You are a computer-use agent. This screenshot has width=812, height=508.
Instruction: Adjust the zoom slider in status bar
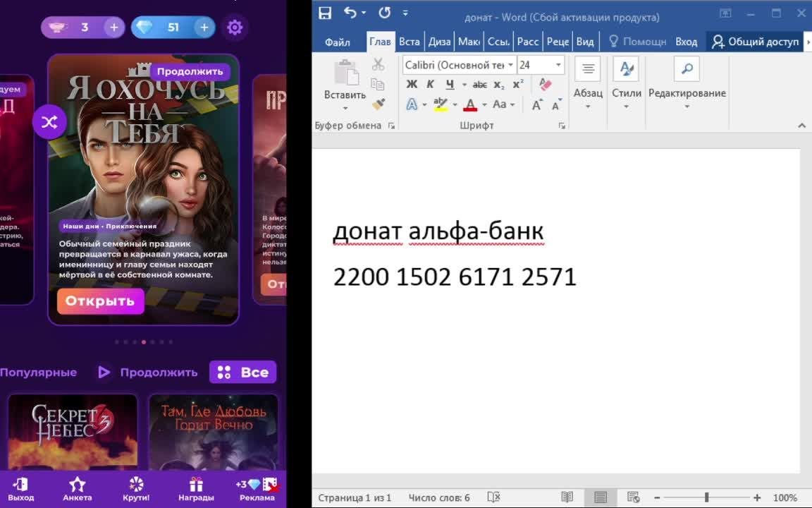[x=706, y=497]
